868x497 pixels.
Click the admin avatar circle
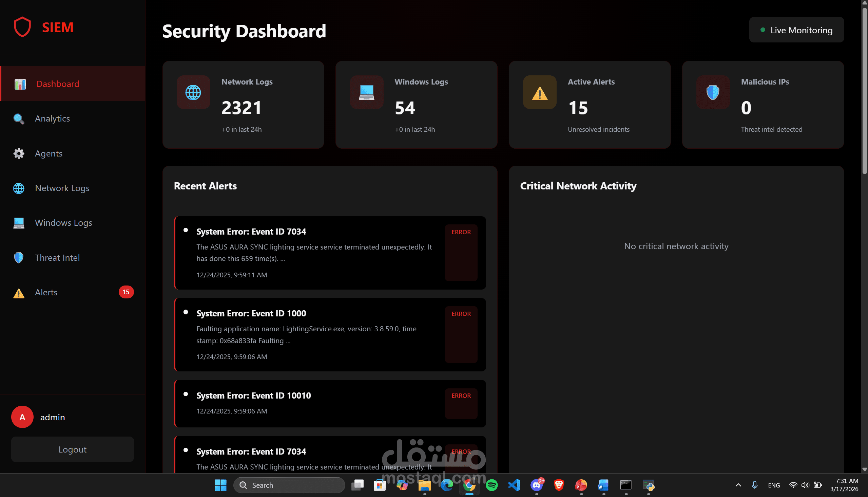22,417
